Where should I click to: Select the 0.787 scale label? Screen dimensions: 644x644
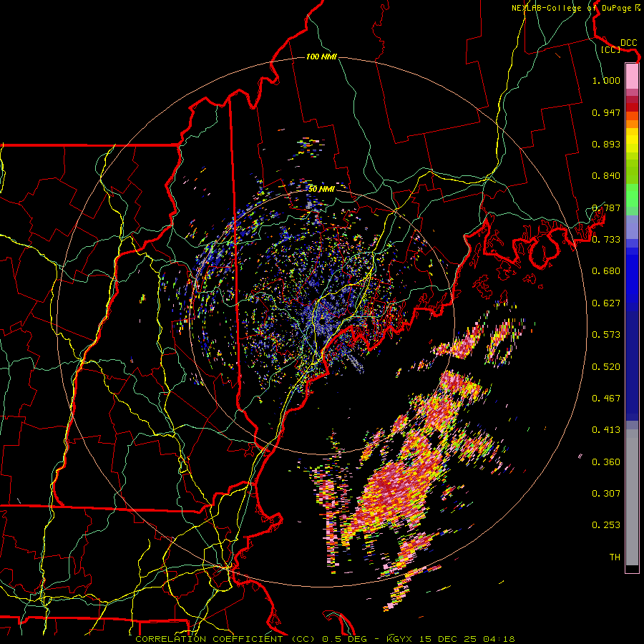pos(606,208)
